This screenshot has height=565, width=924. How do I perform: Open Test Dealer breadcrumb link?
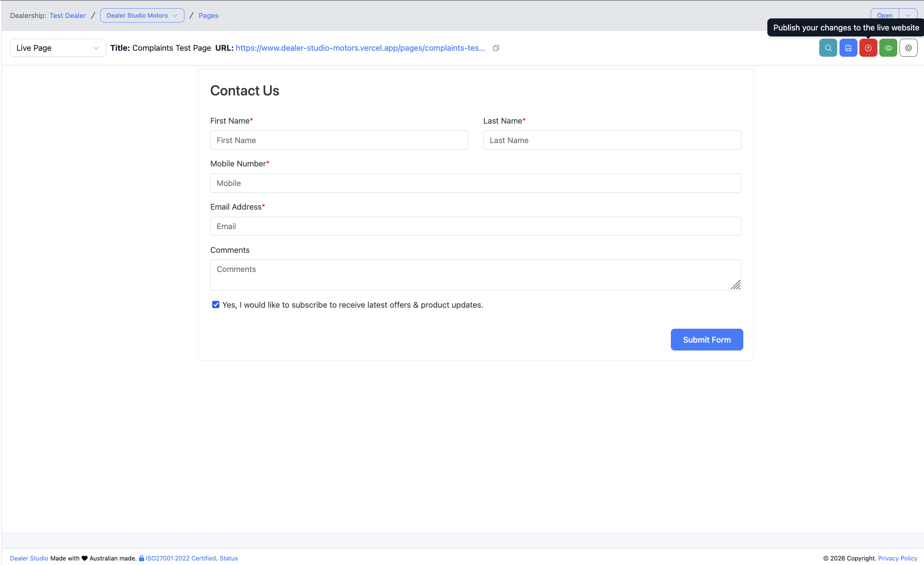click(68, 15)
